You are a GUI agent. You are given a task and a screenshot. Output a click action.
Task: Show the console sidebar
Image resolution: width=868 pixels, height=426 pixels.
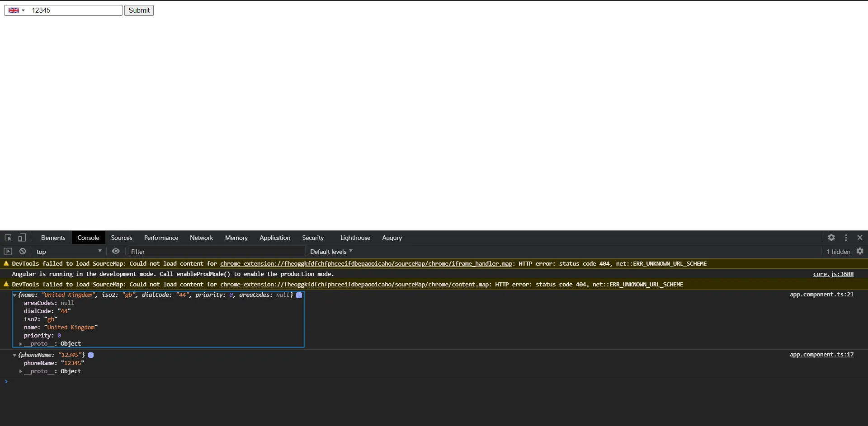pos(8,251)
